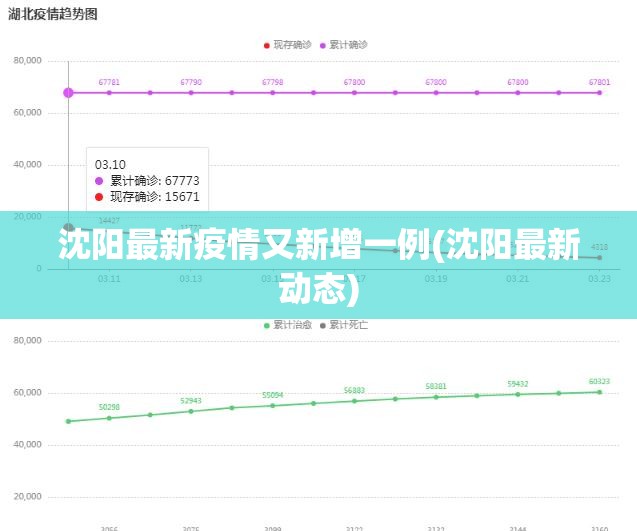Image resolution: width=637 pixels, height=531 pixels.
Task: Click the data label 67781
Action: pyautogui.click(x=109, y=82)
